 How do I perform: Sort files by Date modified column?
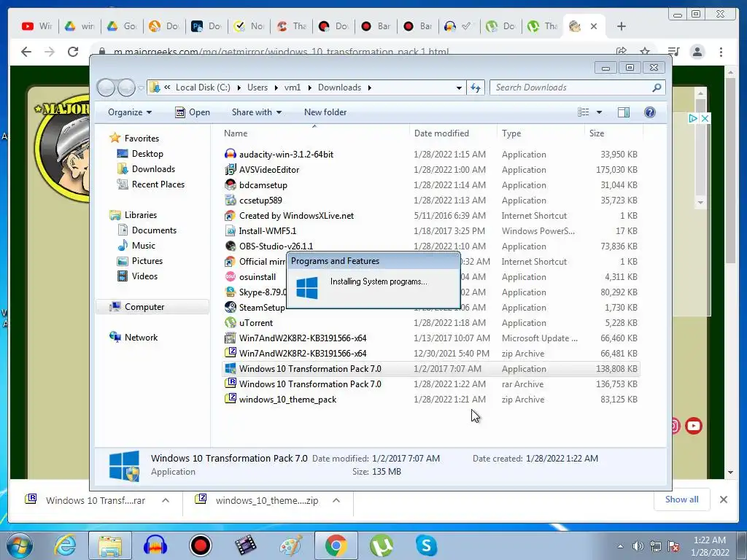(452, 133)
